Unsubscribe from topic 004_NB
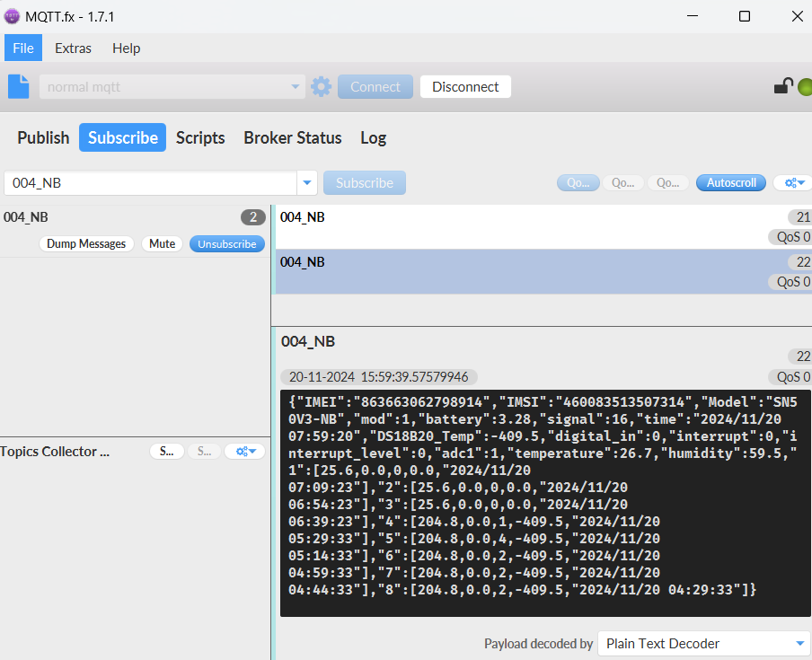This screenshot has width=812, height=660. 227,244
